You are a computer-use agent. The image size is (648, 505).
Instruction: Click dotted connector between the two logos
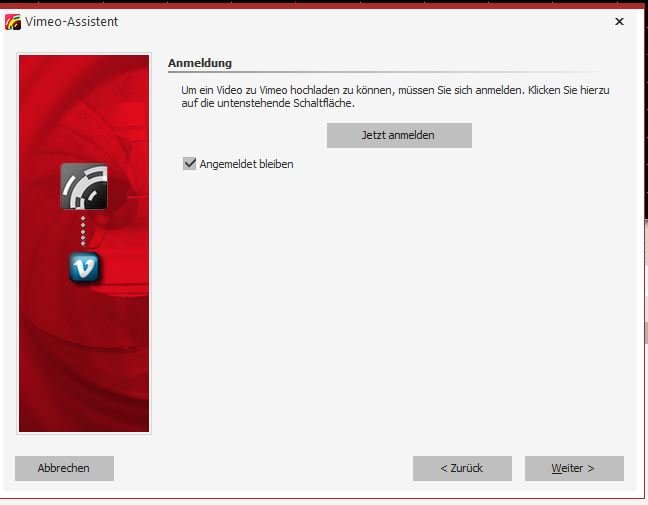click(x=84, y=231)
